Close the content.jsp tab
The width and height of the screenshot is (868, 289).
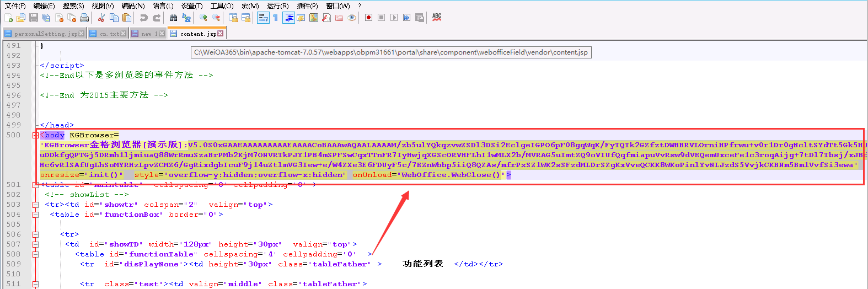(221, 34)
